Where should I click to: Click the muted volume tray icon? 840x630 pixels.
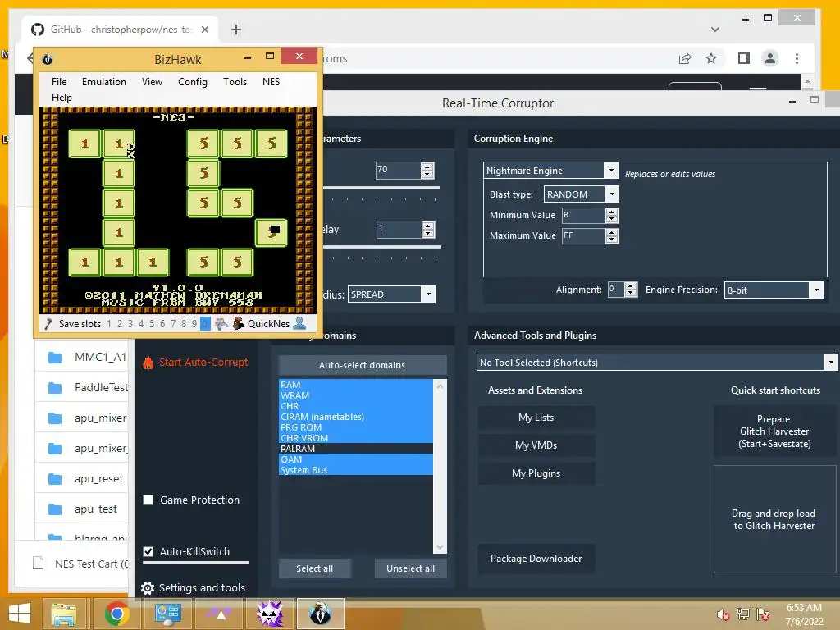723,614
